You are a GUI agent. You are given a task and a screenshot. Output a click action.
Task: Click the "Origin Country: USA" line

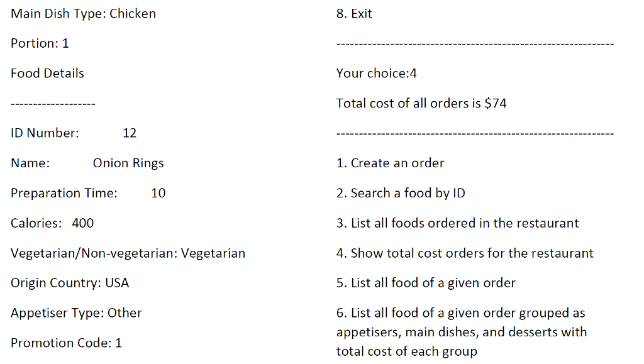click(70, 283)
